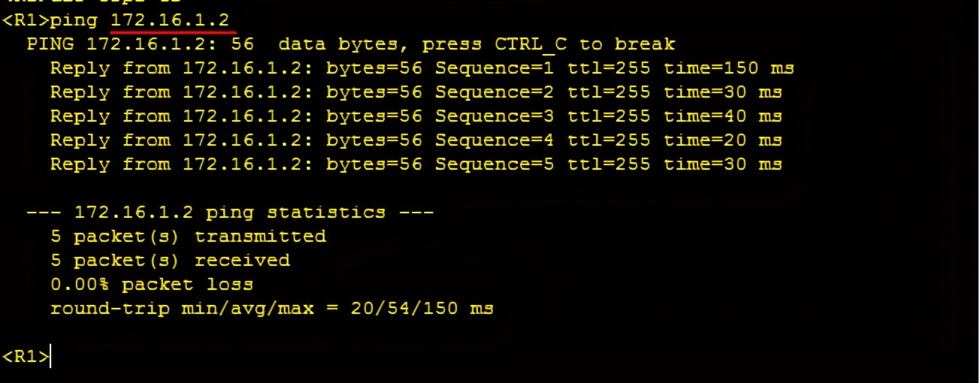Image resolution: width=980 pixels, height=383 pixels.
Task: Click the "ping statistics" heading line
Action: (230, 213)
